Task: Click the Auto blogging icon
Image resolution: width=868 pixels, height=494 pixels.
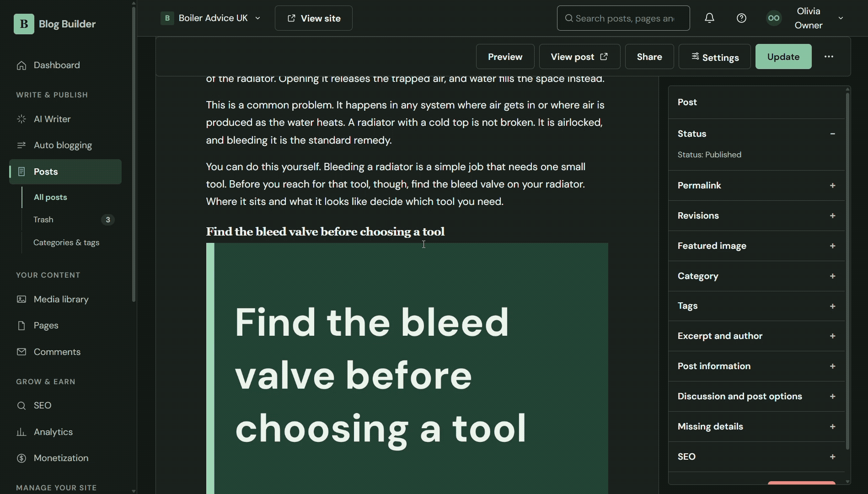Action: [21, 145]
